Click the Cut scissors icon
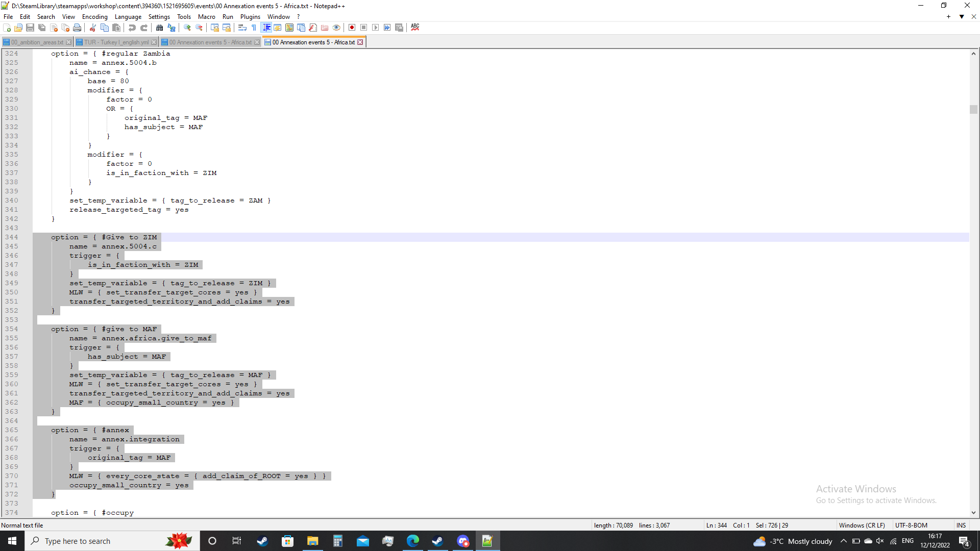 pos(93,28)
